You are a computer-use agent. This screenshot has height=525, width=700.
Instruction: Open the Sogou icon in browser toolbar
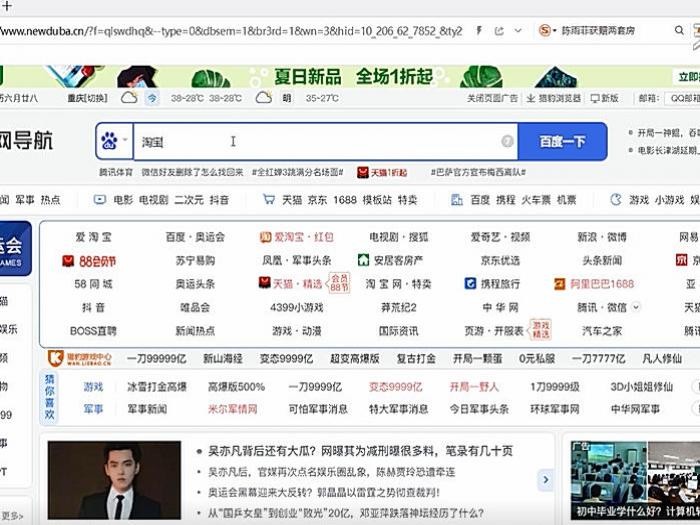tap(545, 31)
